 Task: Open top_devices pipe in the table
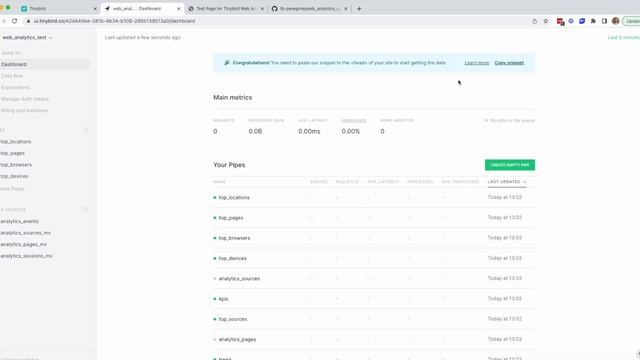[233, 258]
